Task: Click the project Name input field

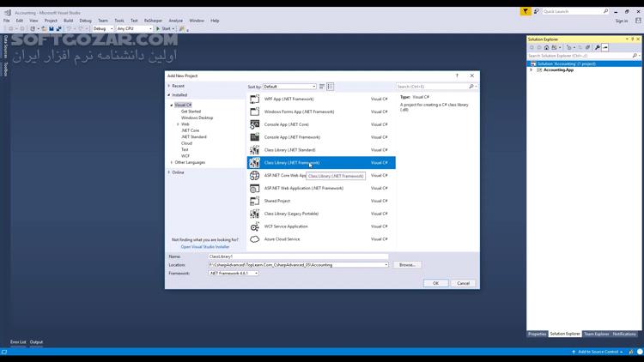Action: [x=298, y=256]
